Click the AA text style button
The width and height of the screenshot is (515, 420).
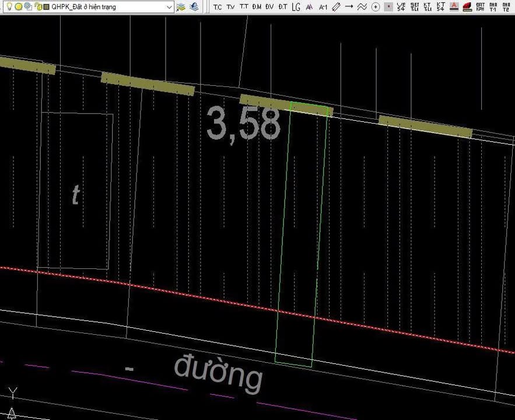click(x=310, y=7)
